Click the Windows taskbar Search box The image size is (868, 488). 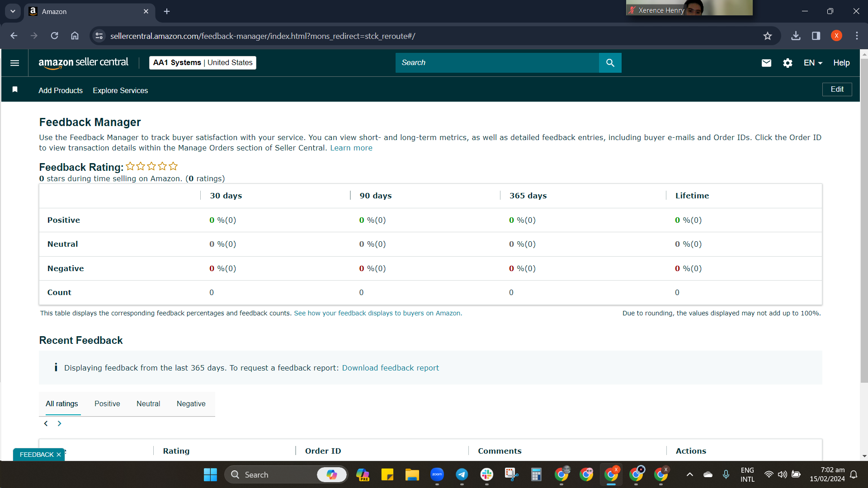point(286,474)
